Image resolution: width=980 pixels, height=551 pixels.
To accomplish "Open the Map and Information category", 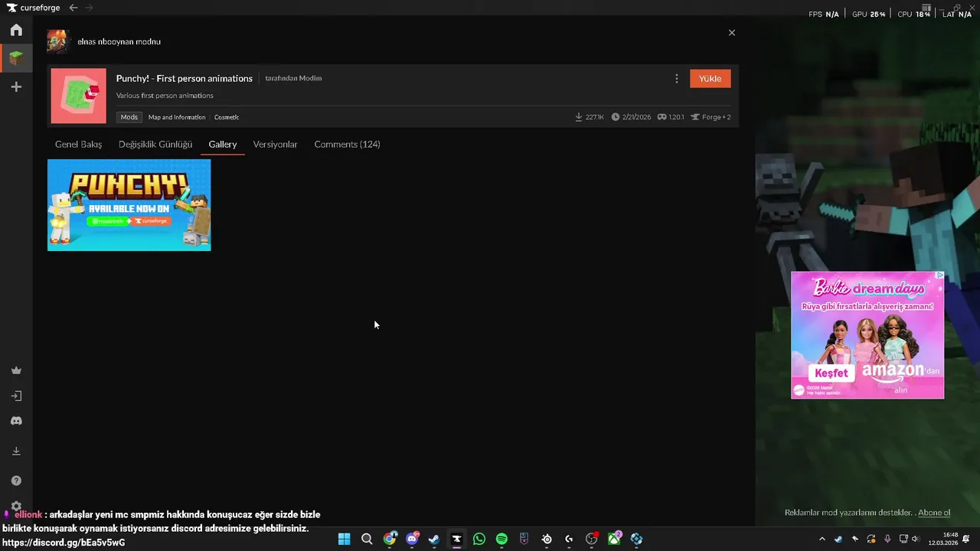I will [x=177, y=117].
